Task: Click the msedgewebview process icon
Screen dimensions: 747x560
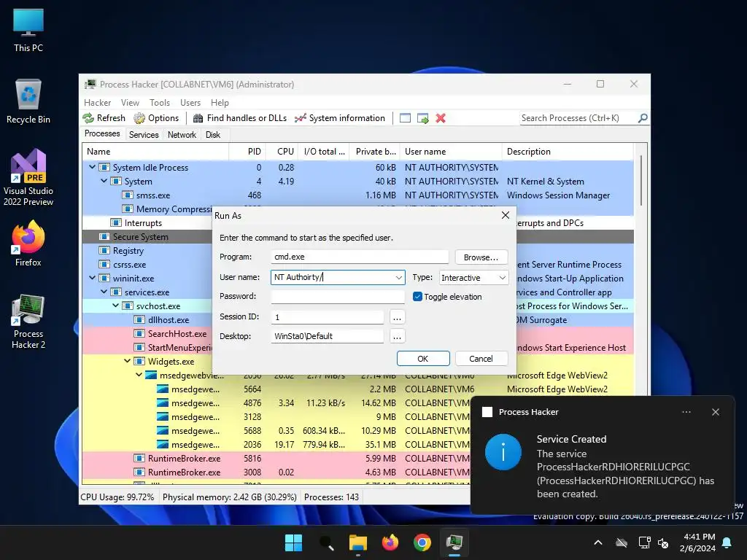Action: click(151, 376)
